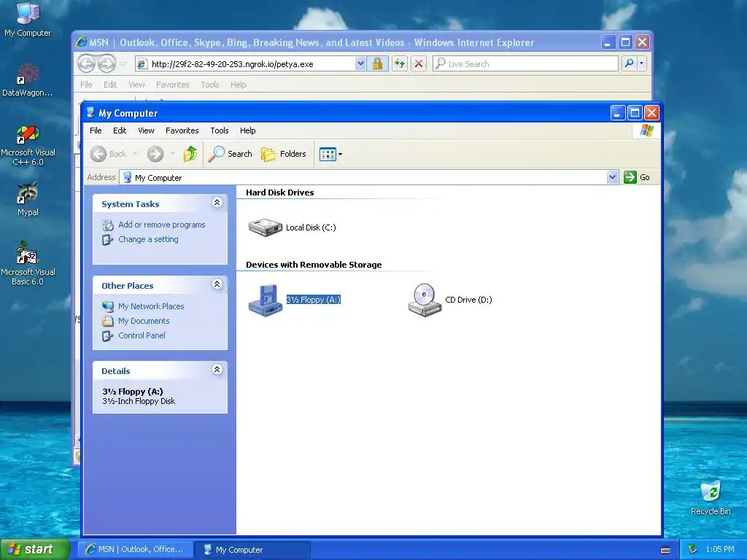The height and width of the screenshot is (560, 747).
Task: Click the Windows flag logo in My Computer
Action: (x=647, y=131)
